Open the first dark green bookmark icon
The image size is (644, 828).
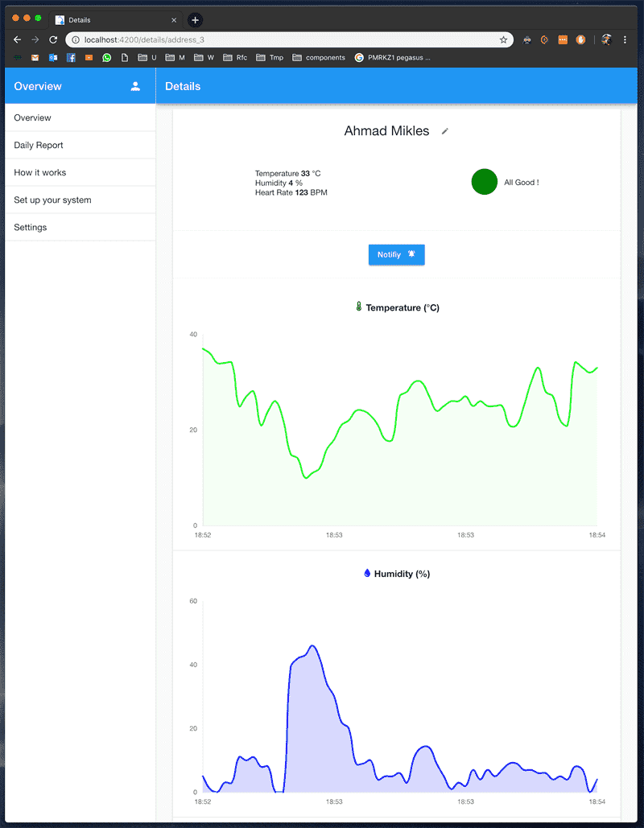[x=18, y=58]
